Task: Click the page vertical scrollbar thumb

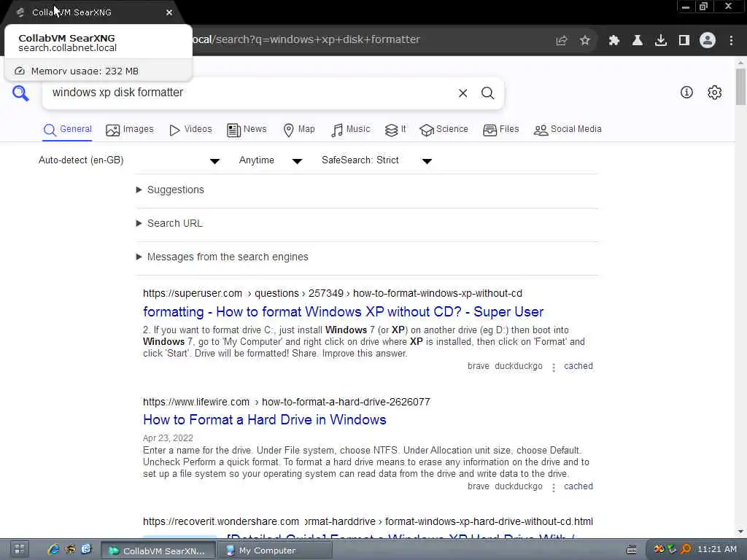Action: tap(740, 87)
